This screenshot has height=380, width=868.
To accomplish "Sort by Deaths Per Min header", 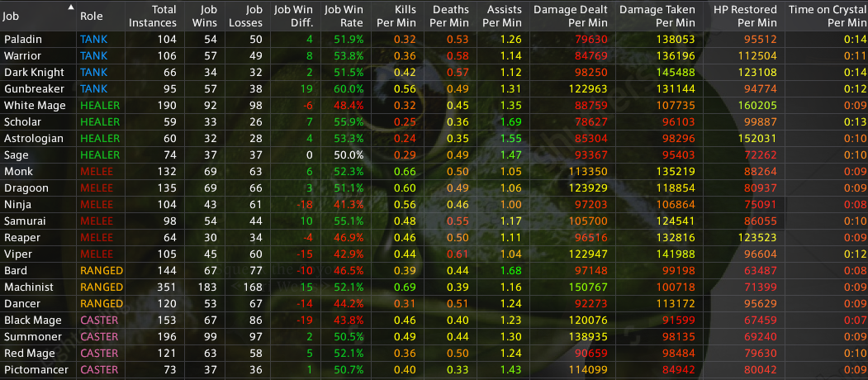I will click(450, 16).
